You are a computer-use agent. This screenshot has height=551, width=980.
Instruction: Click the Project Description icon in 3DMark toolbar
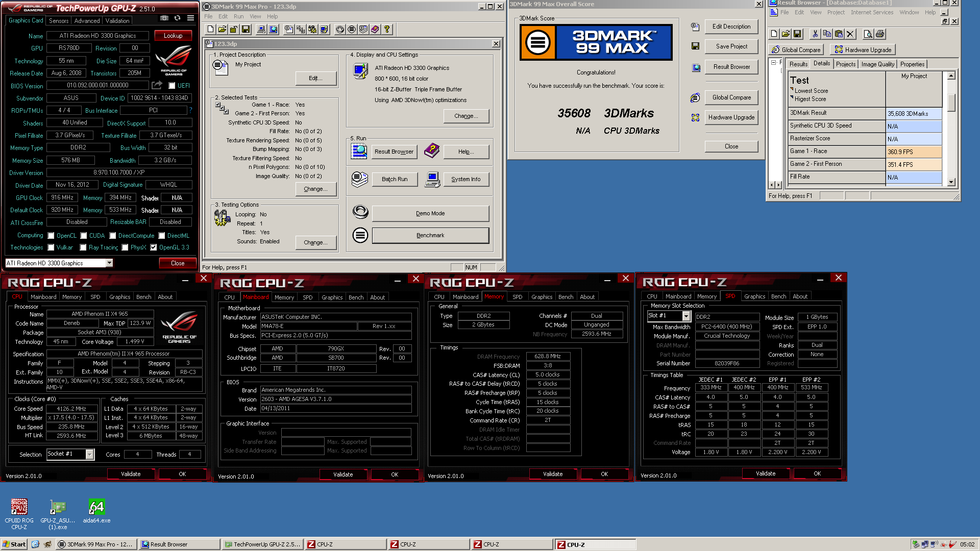(x=289, y=30)
